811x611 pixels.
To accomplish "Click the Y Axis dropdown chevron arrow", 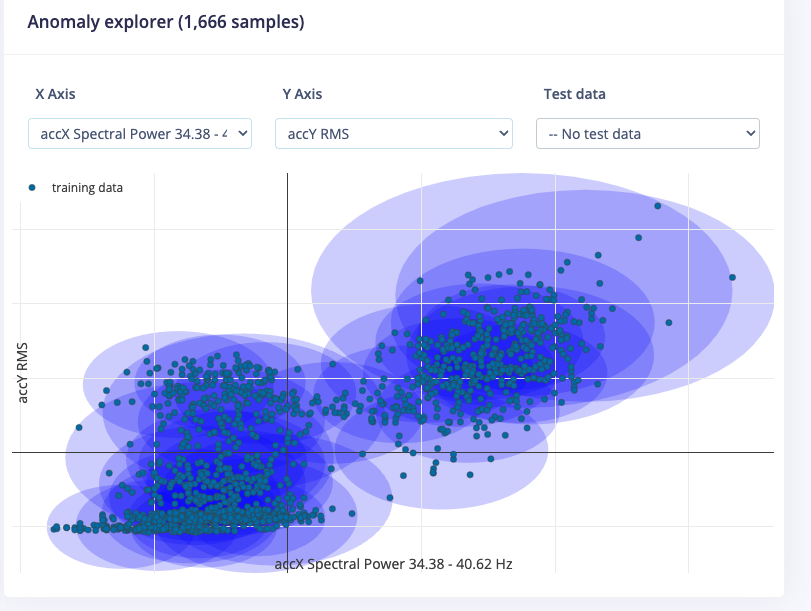I will coord(503,133).
